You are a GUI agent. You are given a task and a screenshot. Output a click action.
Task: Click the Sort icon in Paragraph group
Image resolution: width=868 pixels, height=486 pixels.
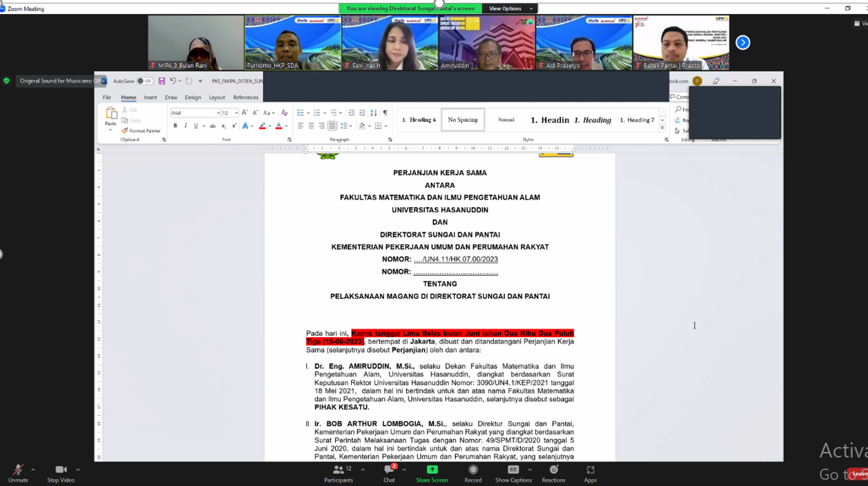373,113
